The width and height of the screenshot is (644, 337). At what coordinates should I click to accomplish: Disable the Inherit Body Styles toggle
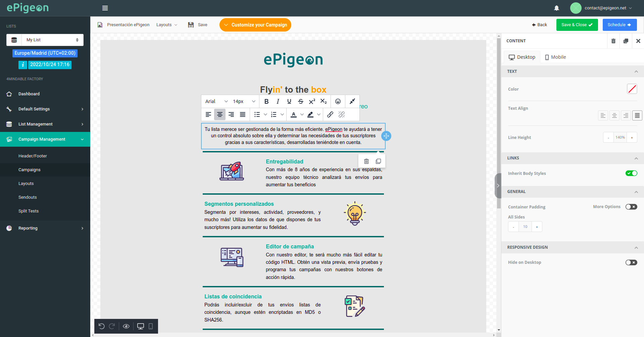(x=631, y=173)
